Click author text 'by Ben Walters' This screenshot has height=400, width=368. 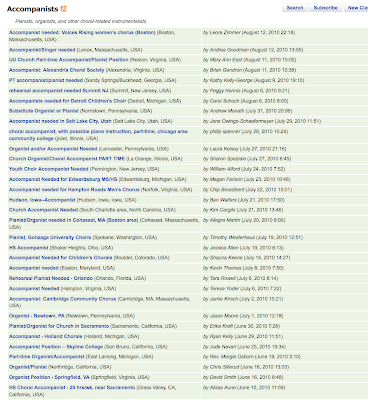click(220, 200)
